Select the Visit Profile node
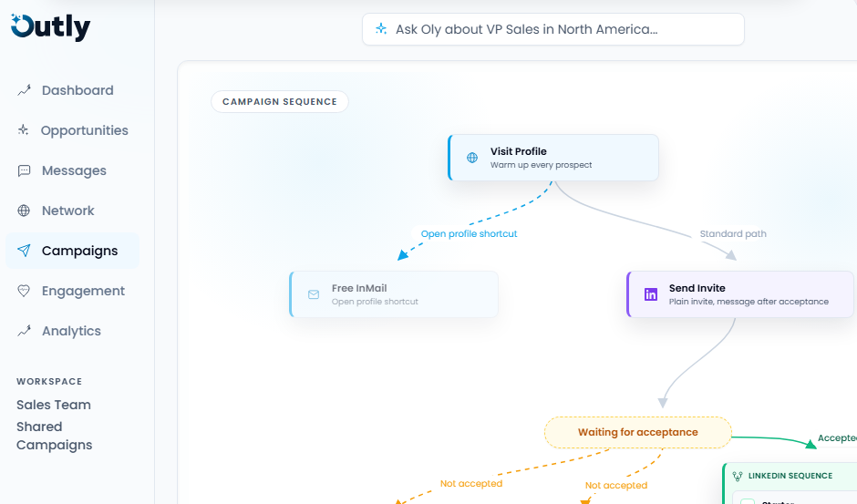 point(553,158)
